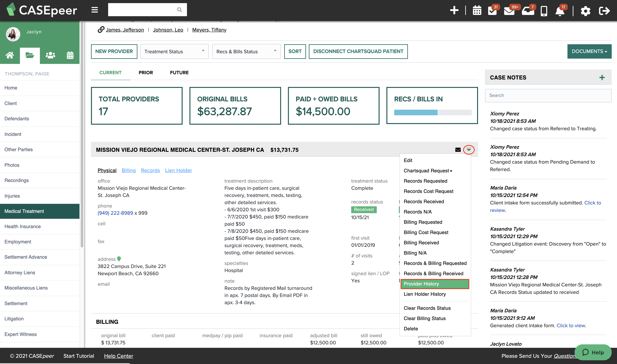Switch to the Prior tab
This screenshot has height=364, width=617.
146,73
